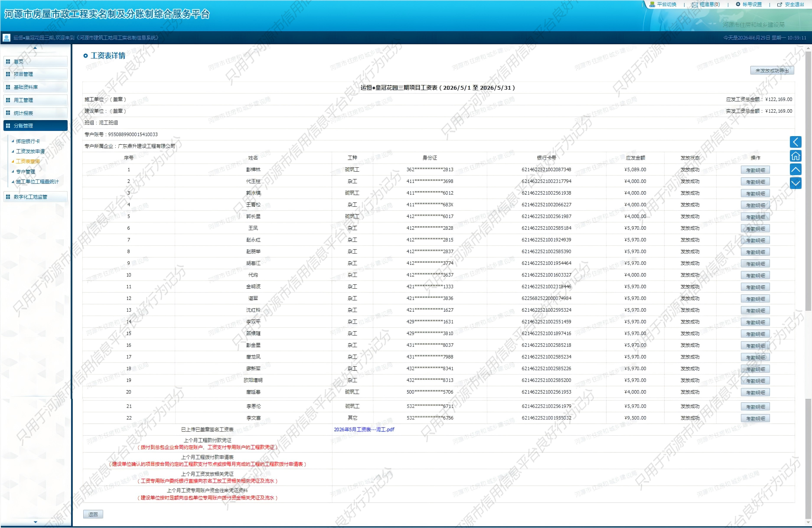The image size is (812, 528).
Task: Click the 返回 button at bottom
Action: 93,515
